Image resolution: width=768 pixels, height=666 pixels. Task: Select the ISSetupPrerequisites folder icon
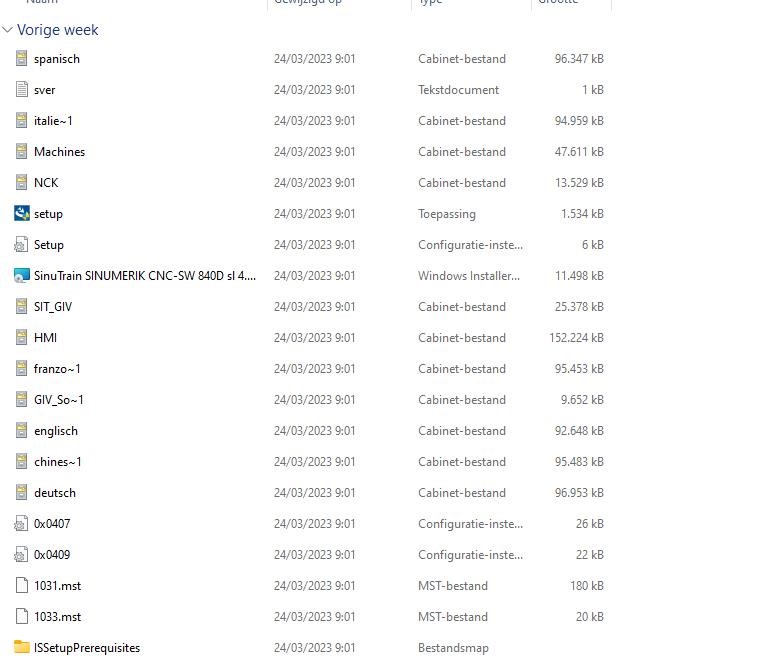coord(22,648)
